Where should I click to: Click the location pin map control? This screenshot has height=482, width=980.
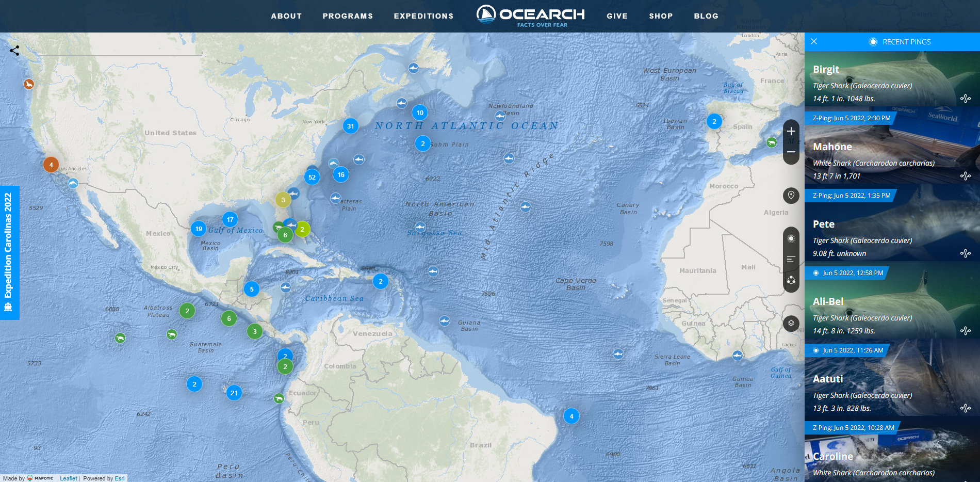(791, 195)
